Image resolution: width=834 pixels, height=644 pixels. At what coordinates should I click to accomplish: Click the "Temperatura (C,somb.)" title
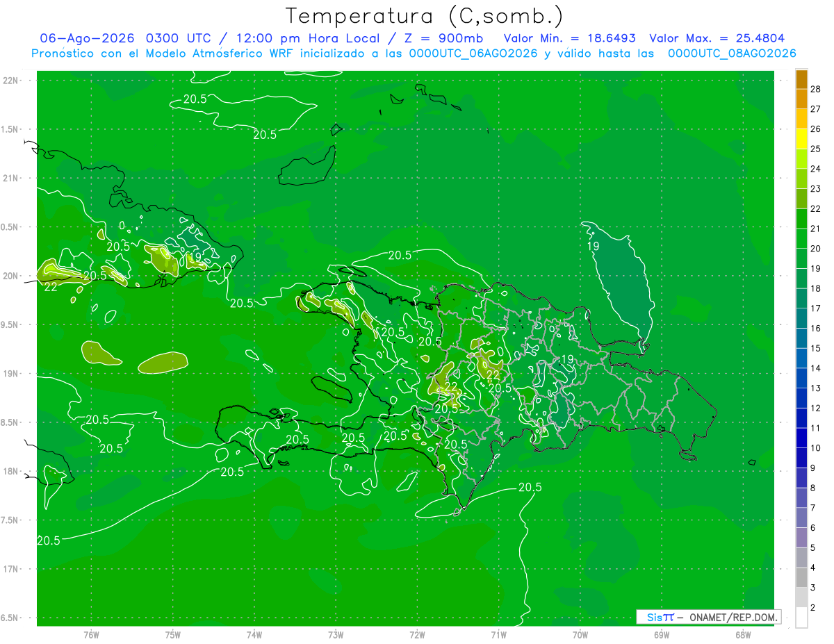tap(425, 16)
